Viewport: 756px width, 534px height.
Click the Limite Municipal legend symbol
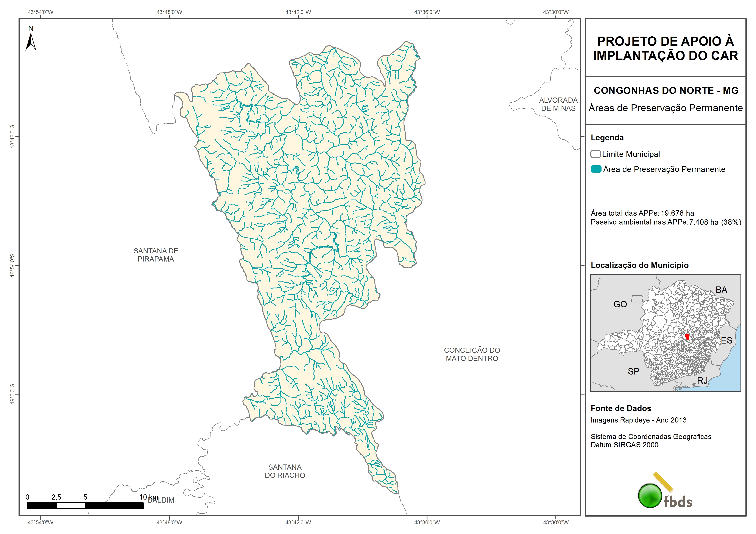[x=595, y=154]
